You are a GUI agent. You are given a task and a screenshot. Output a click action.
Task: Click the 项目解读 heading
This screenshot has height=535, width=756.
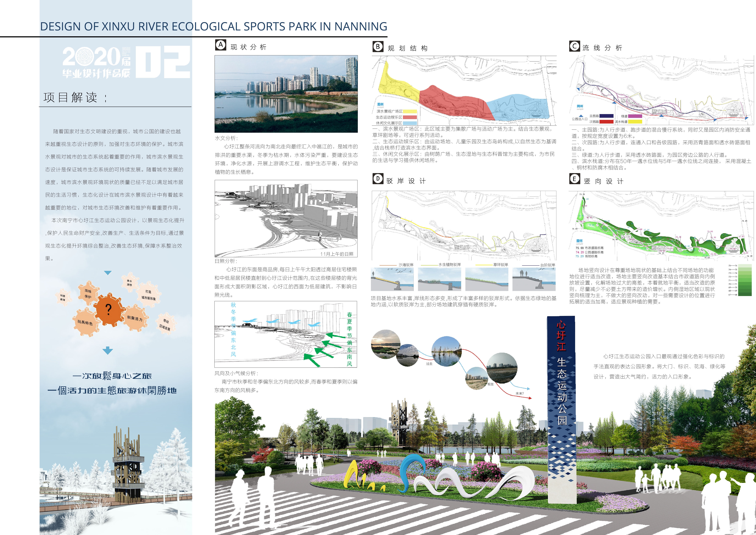coord(75,97)
